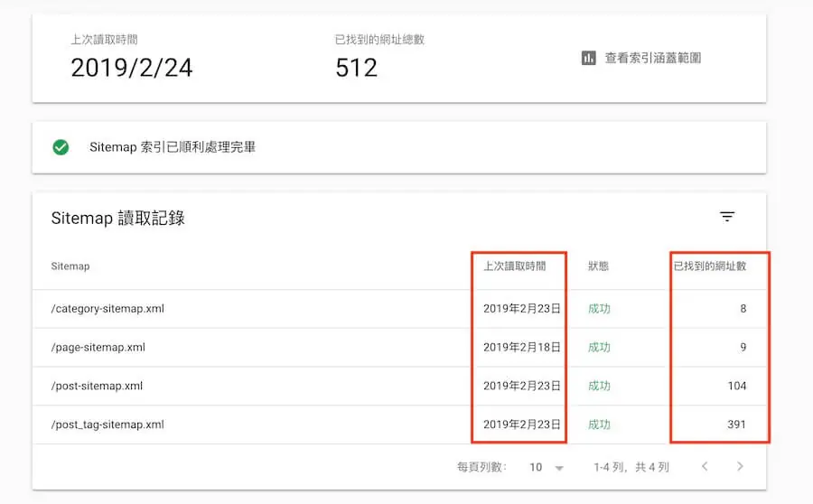This screenshot has width=813, height=504.
Task: Click URL count 9
Action: 743,348
